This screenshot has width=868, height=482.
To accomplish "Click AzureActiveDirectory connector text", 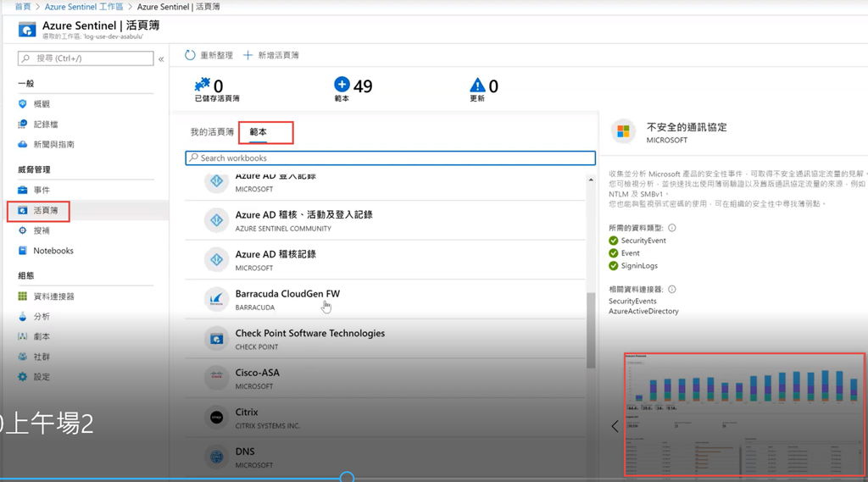I will pyautogui.click(x=644, y=312).
